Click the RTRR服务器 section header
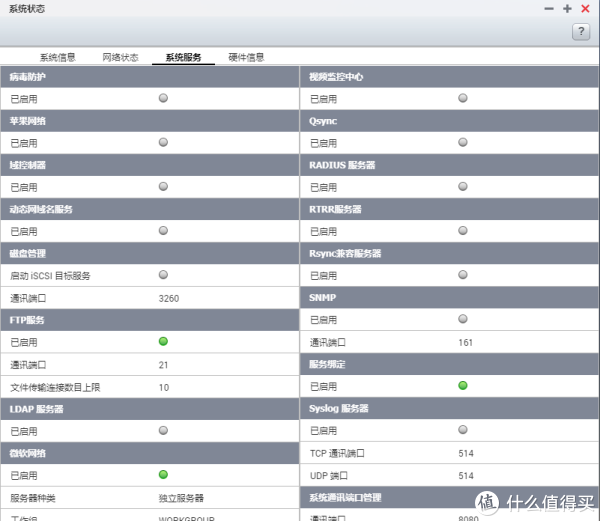This screenshot has height=521, width=600. coord(450,209)
